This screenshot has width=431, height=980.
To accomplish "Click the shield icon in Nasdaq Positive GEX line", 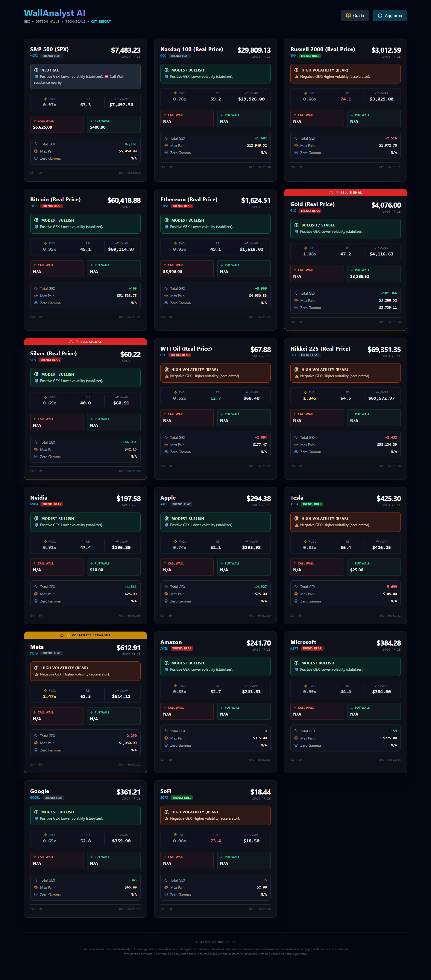I will pos(166,77).
